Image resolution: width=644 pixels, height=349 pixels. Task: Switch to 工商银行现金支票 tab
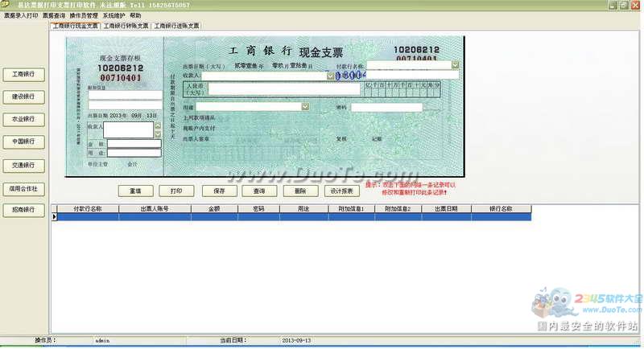[76, 26]
